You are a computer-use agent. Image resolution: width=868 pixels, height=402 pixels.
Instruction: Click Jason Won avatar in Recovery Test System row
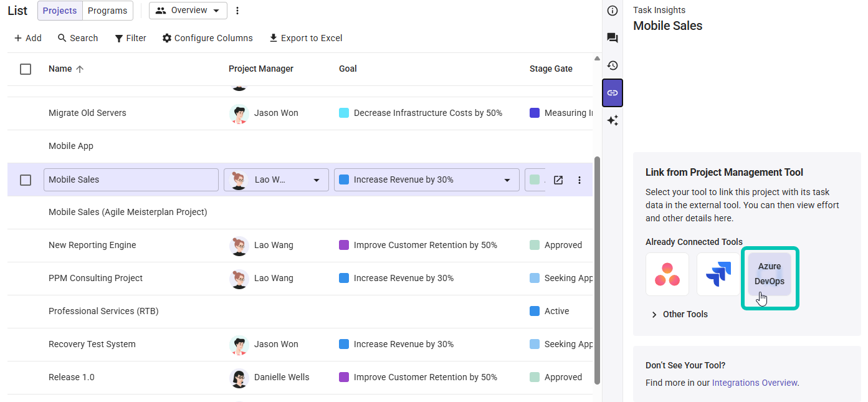(x=239, y=345)
